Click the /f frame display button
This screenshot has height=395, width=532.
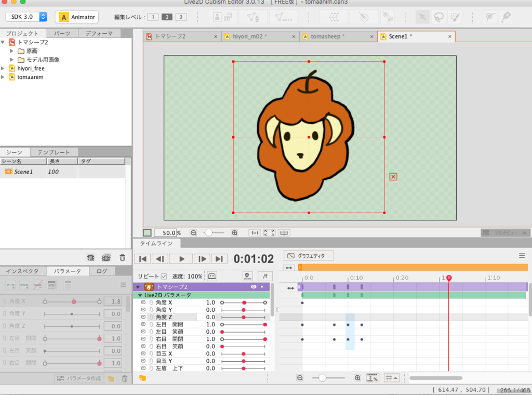coord(265,276)
